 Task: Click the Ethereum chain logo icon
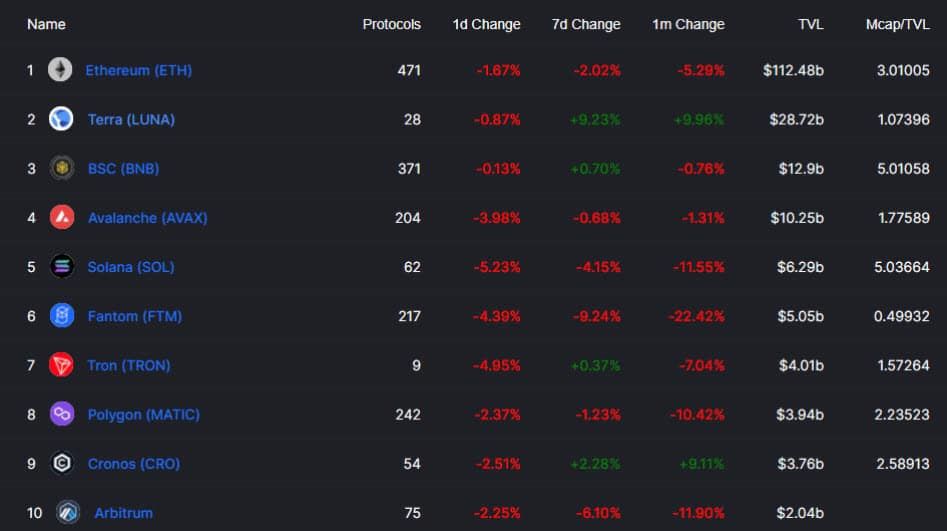click(60, 69)
